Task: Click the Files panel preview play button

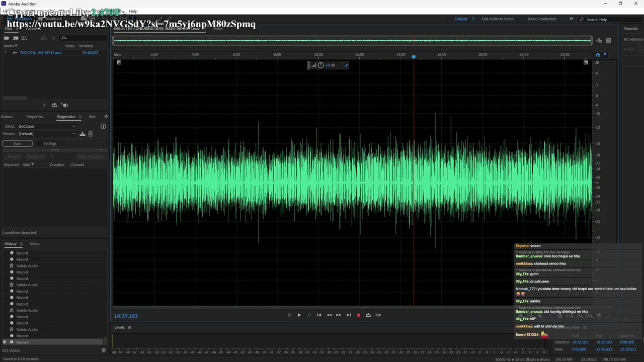Action: click(44, 105)
